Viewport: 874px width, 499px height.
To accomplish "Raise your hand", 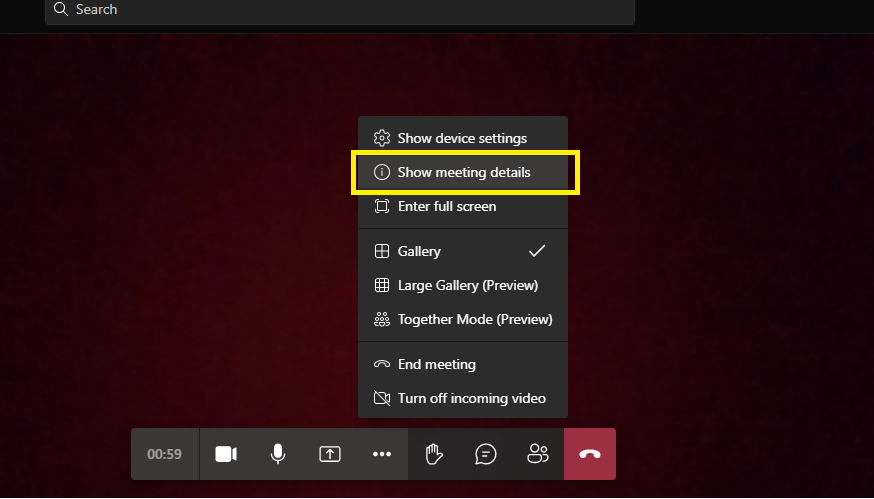I will 434,454.
